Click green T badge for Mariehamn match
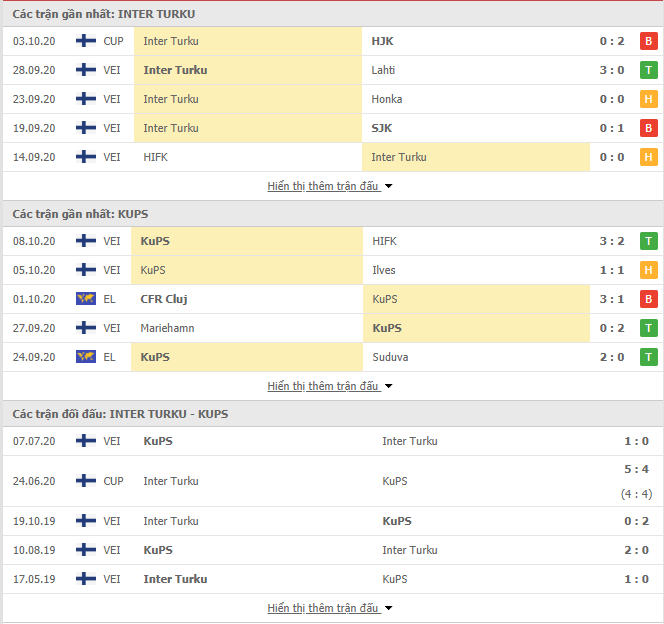The image size is (664, 624). (648, 328)
